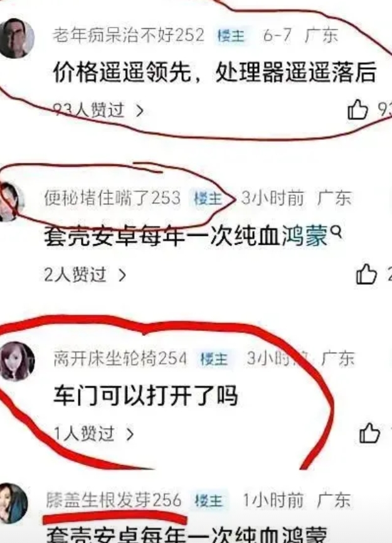Expand the 2人赞过 likers list
The image size is (392, 543).
click(x=85, y=274)
